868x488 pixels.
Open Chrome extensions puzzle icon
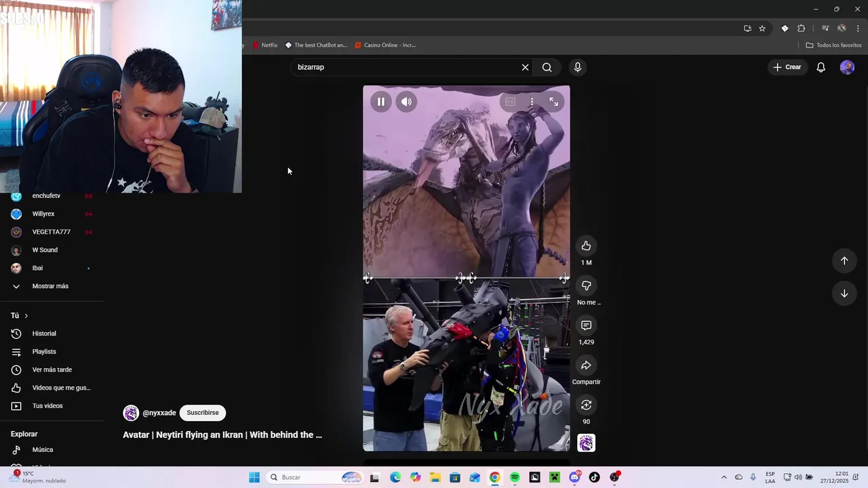click(x=802, y=28)
